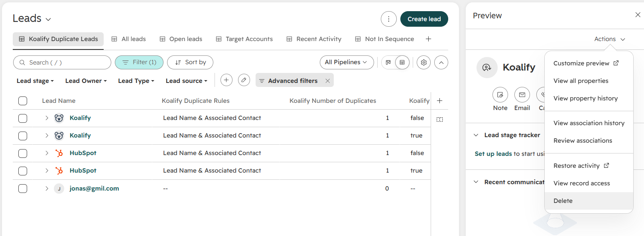The image size is (644, 236).
Task: Add a new view tab with plus
Action: click(428, 39)
